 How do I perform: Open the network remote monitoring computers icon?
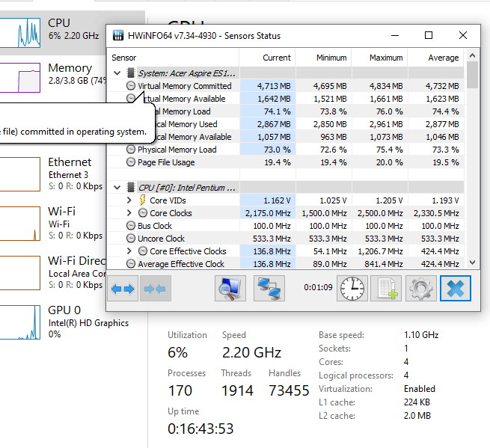269,289
